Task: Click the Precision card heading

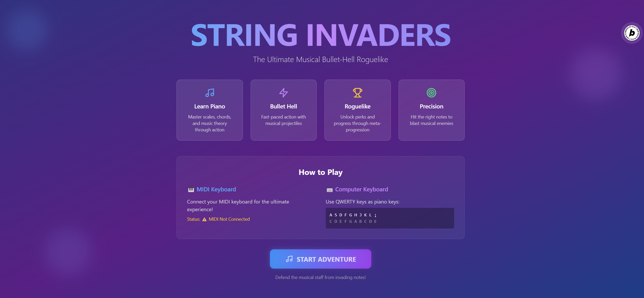Action: pyautogui.click(x=431, y=106)
